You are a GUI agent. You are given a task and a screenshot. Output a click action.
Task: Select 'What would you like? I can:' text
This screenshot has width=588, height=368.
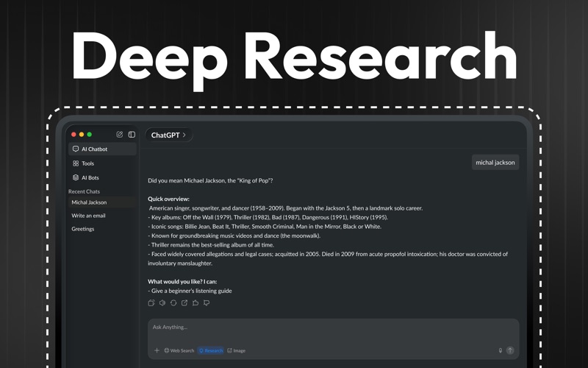pos(182,282)
